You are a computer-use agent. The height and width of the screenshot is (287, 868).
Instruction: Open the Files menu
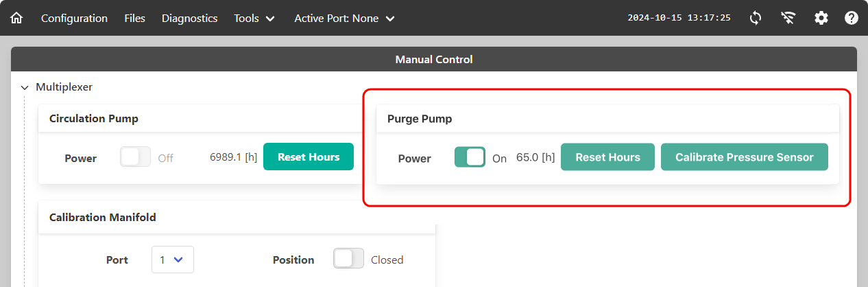pos(135,19)
